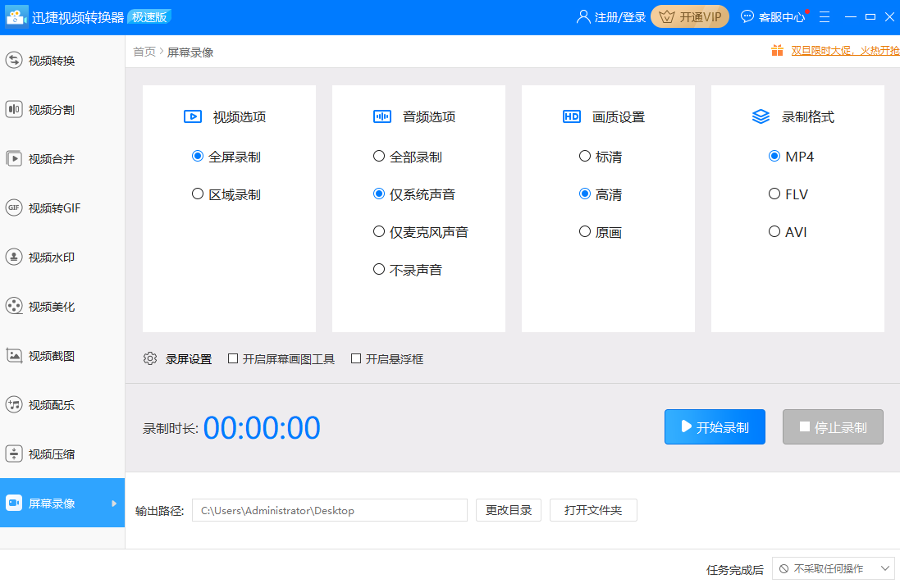Enable the 开启屏幕画图工具 checkbox
The width and height of the screenshot is (900, 588).
233,358
